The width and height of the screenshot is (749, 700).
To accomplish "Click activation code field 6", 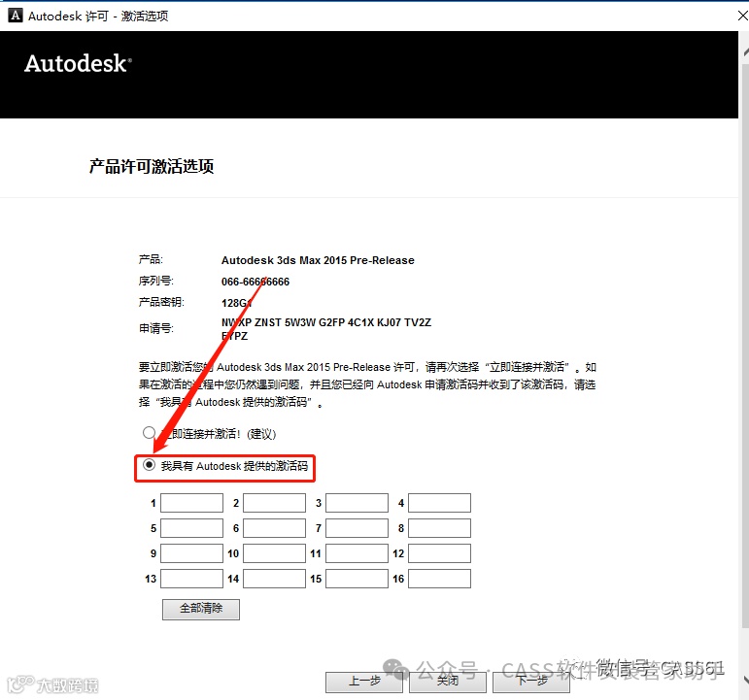I will [x=274, y=528].
